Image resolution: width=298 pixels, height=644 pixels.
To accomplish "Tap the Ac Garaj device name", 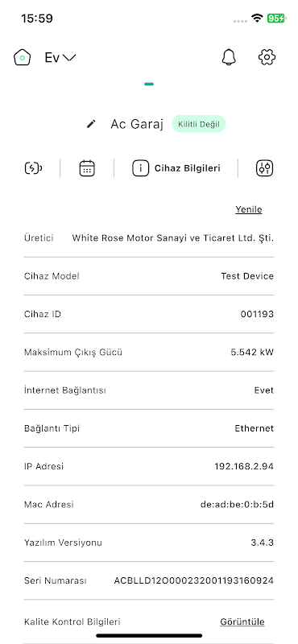I will point(137,124).
